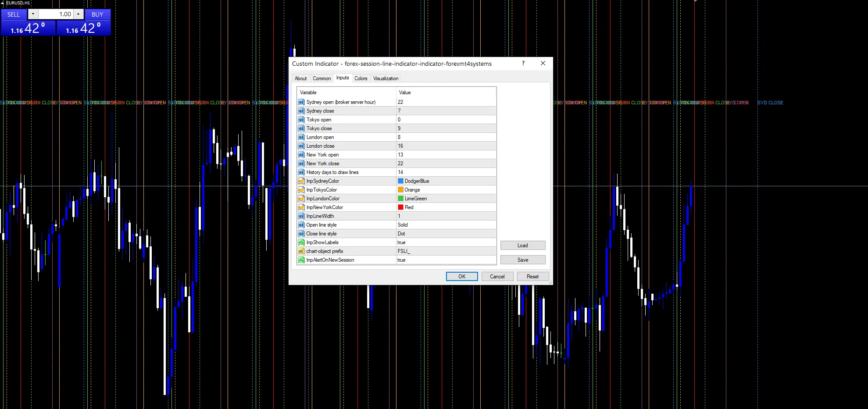Click OK to apply indicator settings
This screenshot has width=868, height=409.
pos(462,277)
